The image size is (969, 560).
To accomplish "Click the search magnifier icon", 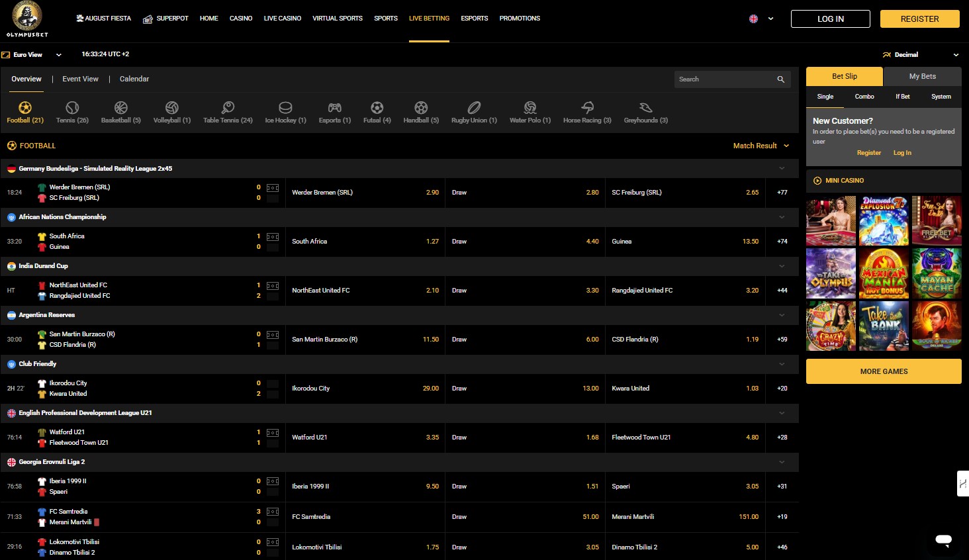I will click(781, 79).
